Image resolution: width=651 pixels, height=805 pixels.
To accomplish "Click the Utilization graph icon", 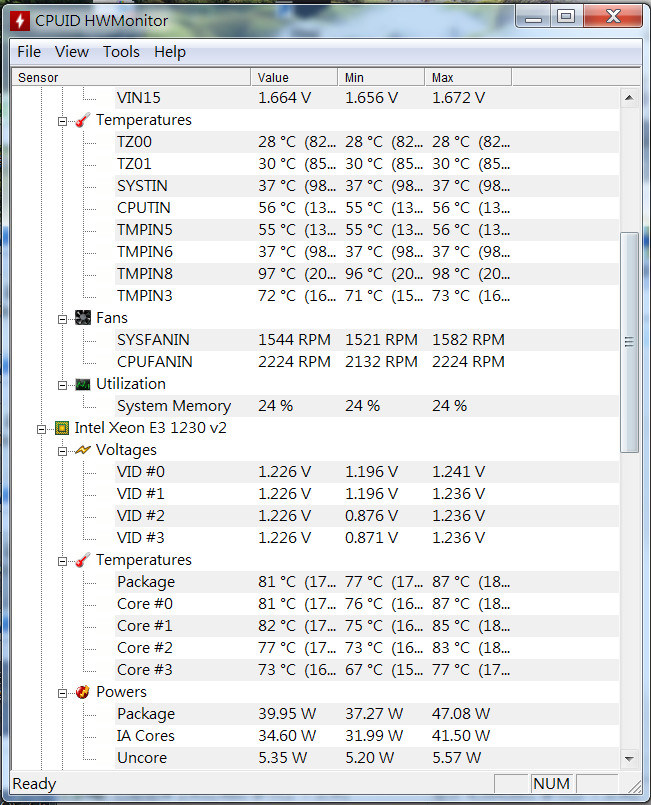I will click(83, 384).
